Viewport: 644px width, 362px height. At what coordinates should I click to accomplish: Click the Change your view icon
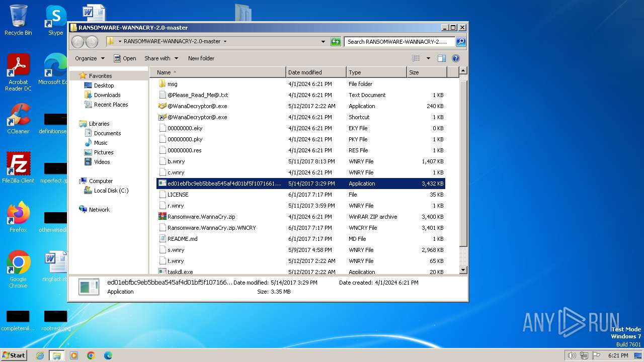[x=416, y=58]
